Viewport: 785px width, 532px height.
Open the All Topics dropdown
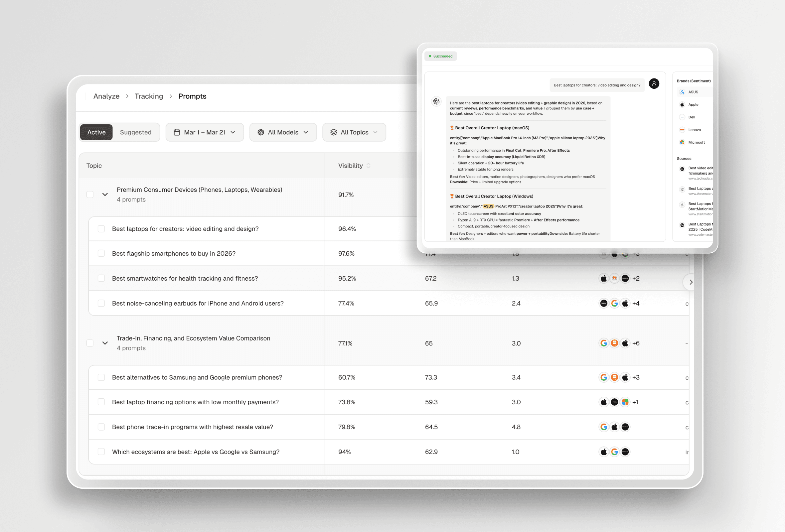[x=354, y=132]
